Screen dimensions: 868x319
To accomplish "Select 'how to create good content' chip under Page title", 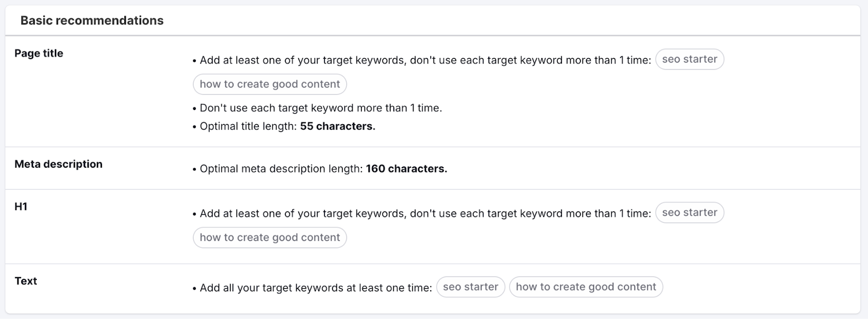I will (x=269, y=84).
